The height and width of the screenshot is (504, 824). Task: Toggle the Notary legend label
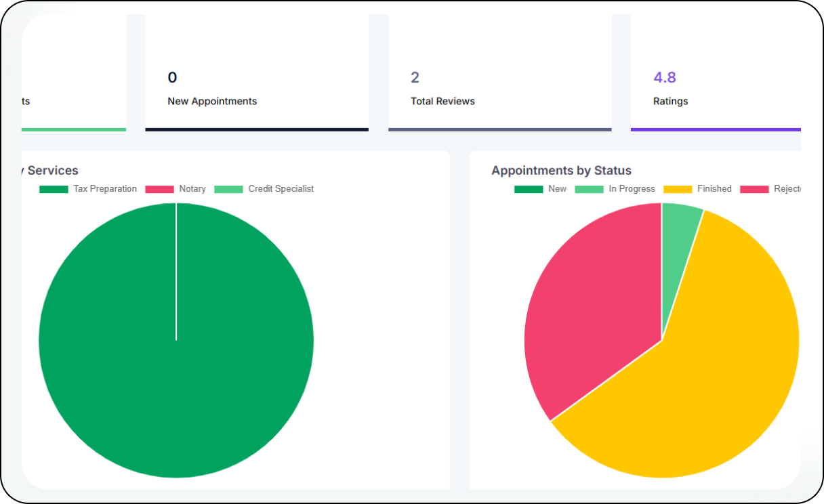[x=192, y=189]
